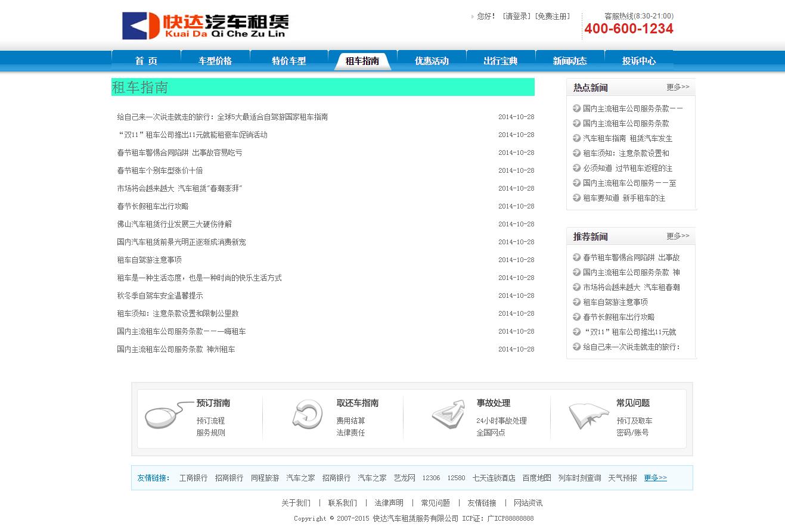Expand 更多>> in 推荐新闻 panel
Viewport: 785px width, 532px height.
[x=677, y=236]
